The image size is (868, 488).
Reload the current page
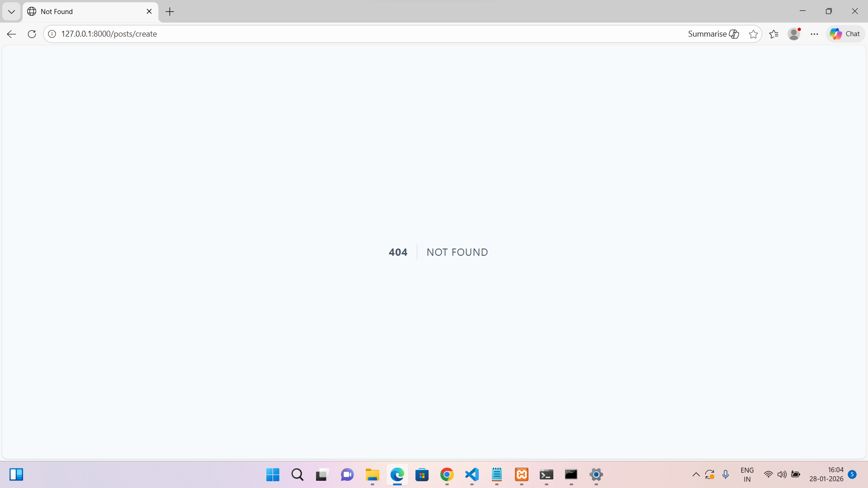32,34
